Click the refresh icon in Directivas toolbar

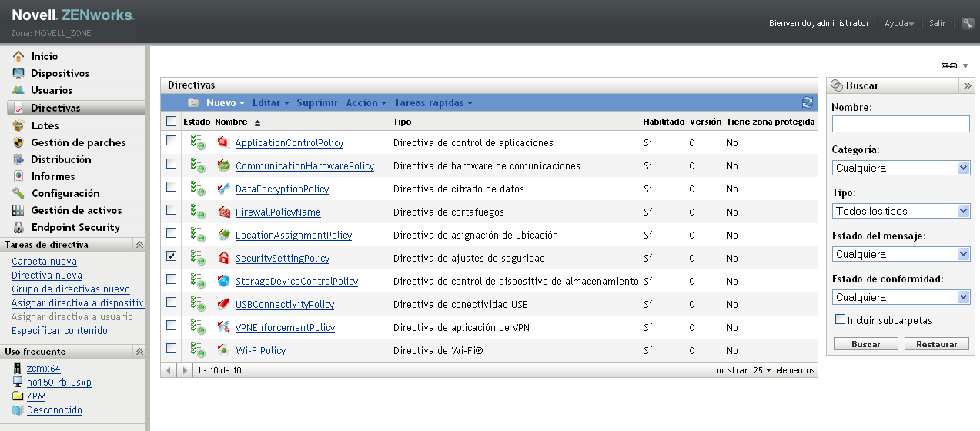click(808, 102)
